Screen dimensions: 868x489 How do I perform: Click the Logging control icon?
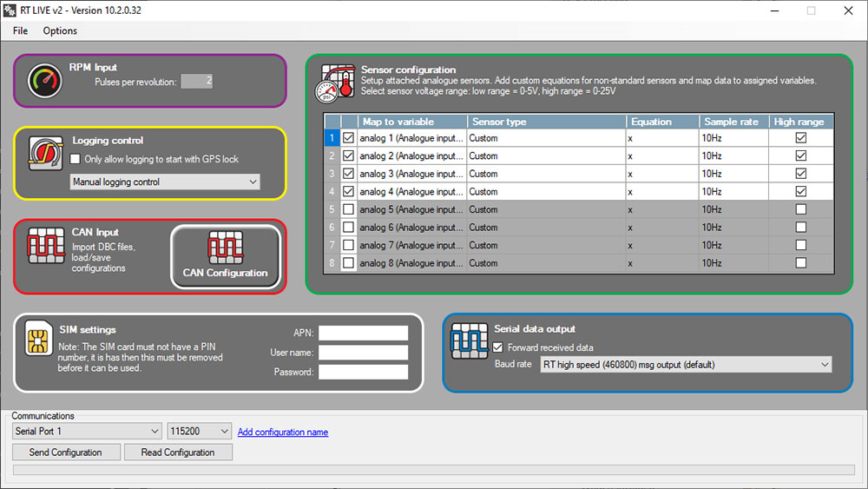[x=44, y=155]
